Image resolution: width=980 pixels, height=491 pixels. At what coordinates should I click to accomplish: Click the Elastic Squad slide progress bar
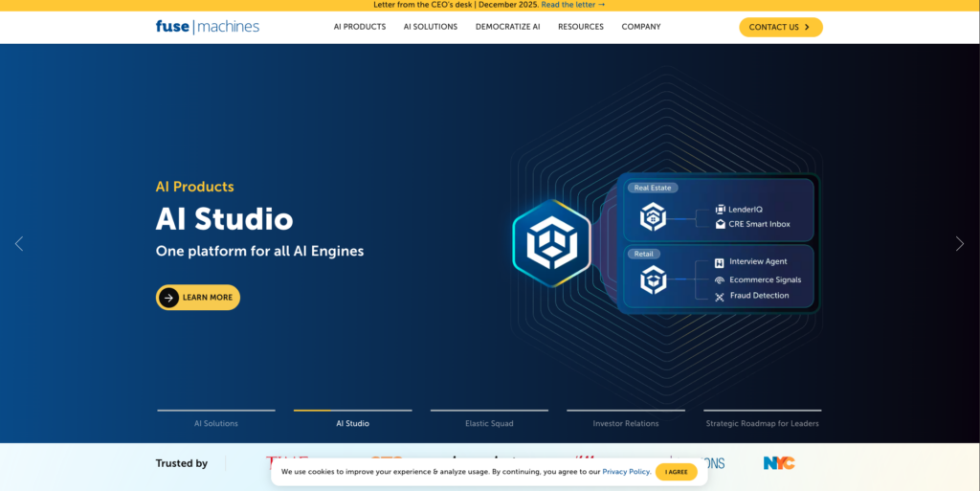pos(489,411)
